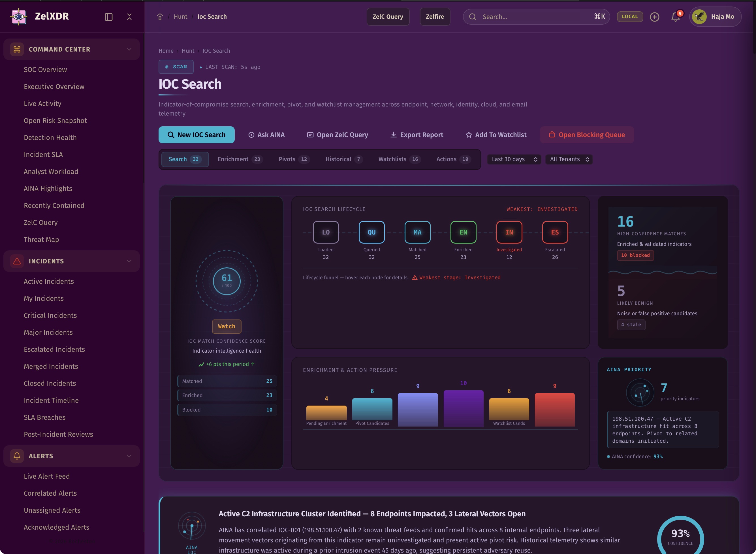Toggle the LOCAL environment badge

tap(630, 16)
